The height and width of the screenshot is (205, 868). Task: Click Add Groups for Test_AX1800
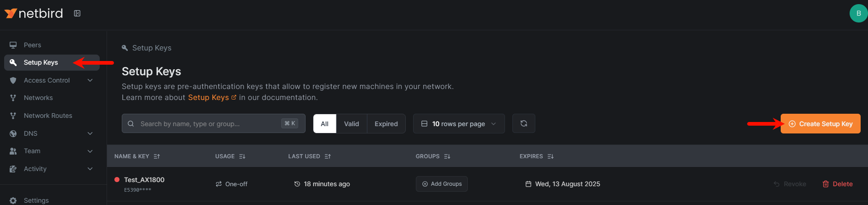[442, 184]
